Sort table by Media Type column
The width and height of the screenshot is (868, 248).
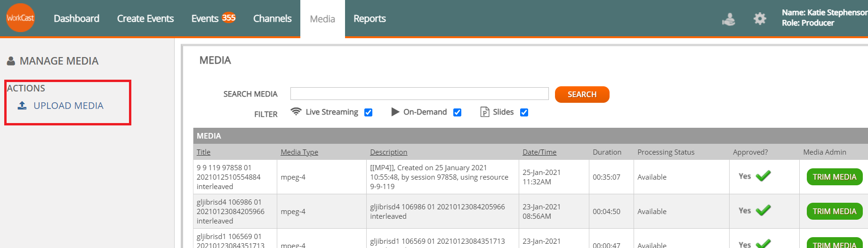299,152
